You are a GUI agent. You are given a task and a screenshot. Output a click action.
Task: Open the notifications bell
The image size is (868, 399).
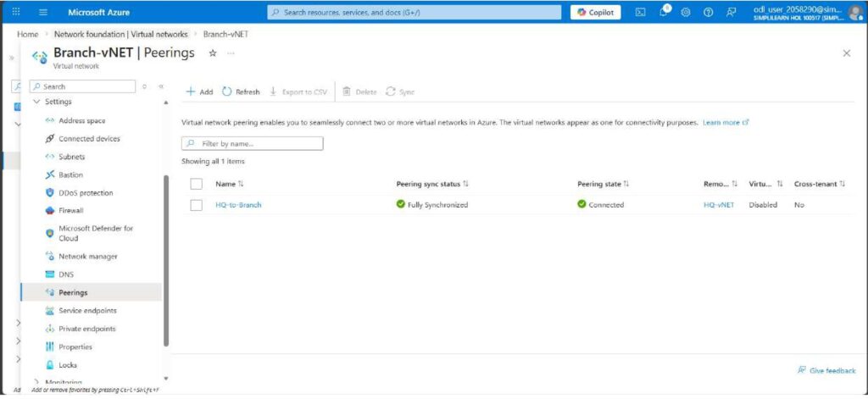click(664, 12)
